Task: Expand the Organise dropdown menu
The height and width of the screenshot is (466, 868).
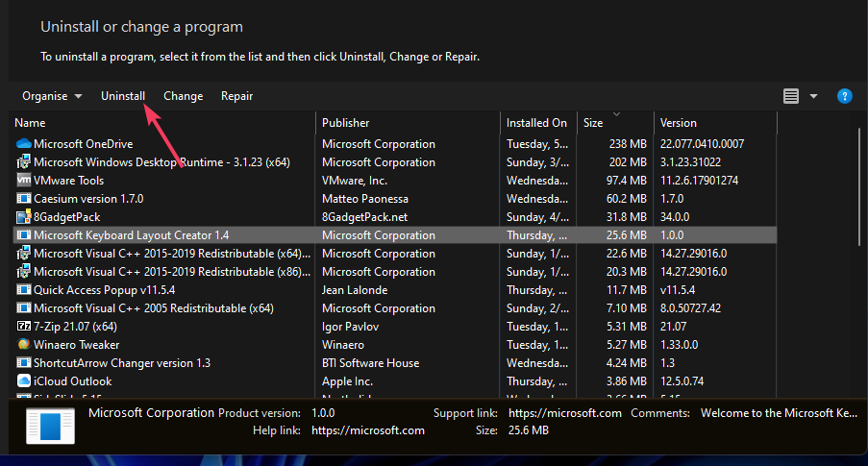Action: coord(52,96)
